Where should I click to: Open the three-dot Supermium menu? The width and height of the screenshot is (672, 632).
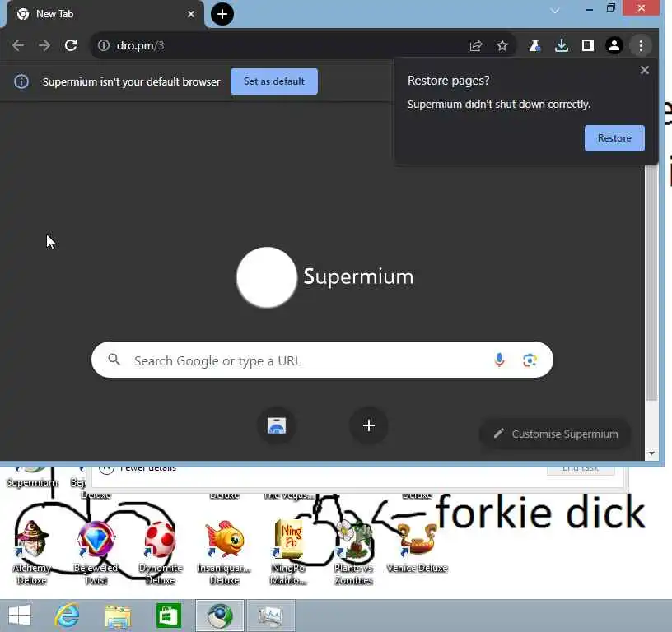pos(641,45)
